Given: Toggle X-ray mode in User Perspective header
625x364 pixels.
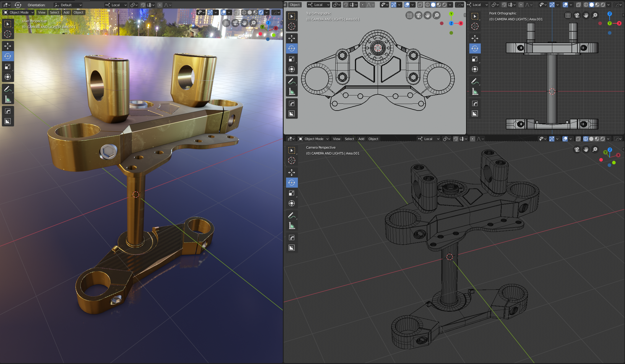Looking at the screenshot, I should (237, 12).
